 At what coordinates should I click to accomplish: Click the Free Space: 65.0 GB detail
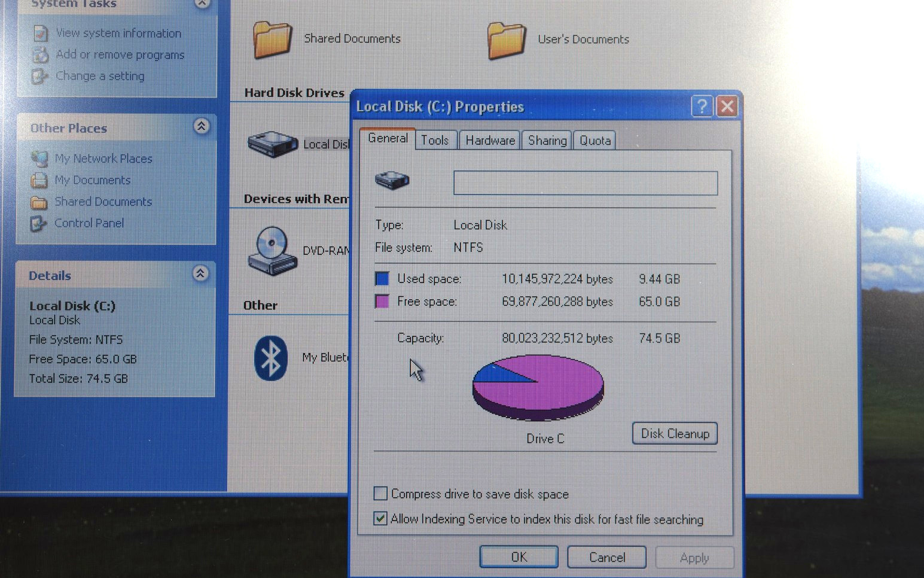[83, 359]
